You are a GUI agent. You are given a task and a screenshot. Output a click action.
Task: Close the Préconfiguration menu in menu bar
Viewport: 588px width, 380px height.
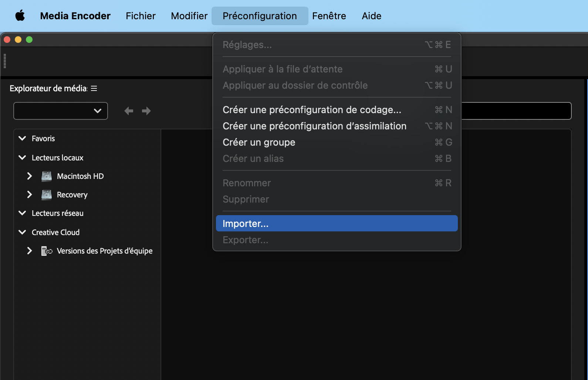point(260,16)
